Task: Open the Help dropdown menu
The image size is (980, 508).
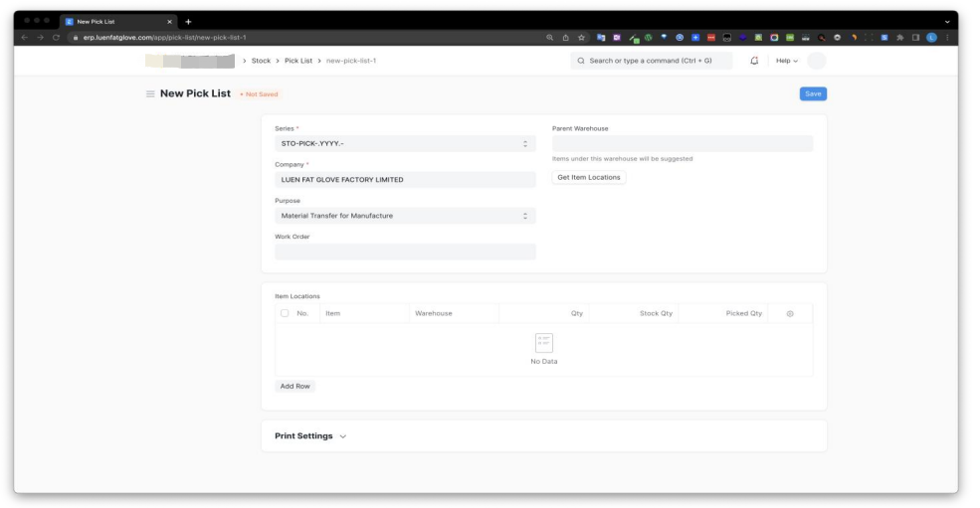Action: pos(787,61)
